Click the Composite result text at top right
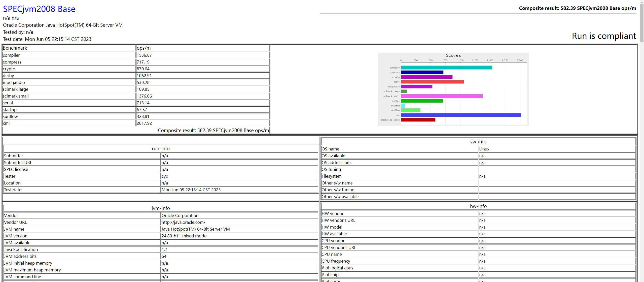This screenshot has width=644, height=282. point(577,8)
